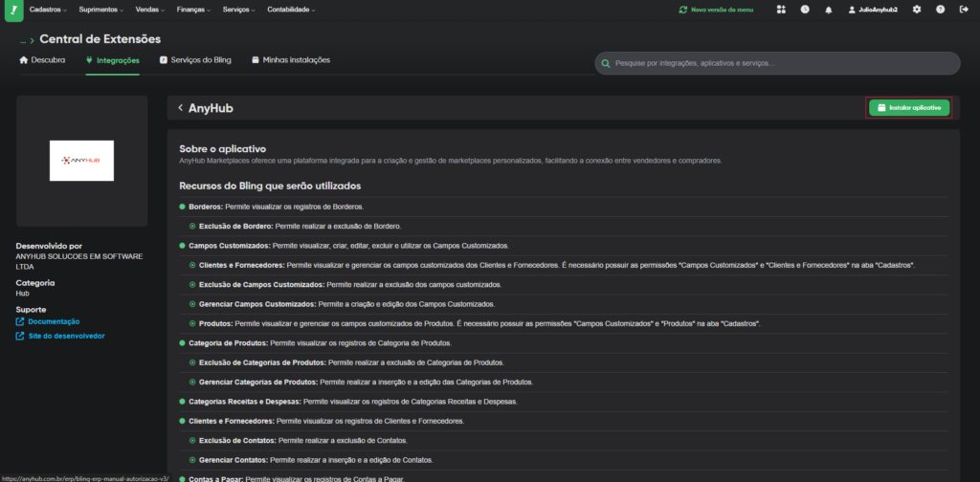Image resolution: width=980 pixels, height=482 pixels.
Task: Open the Vendas dropdown menu
Action: (150, 10)
